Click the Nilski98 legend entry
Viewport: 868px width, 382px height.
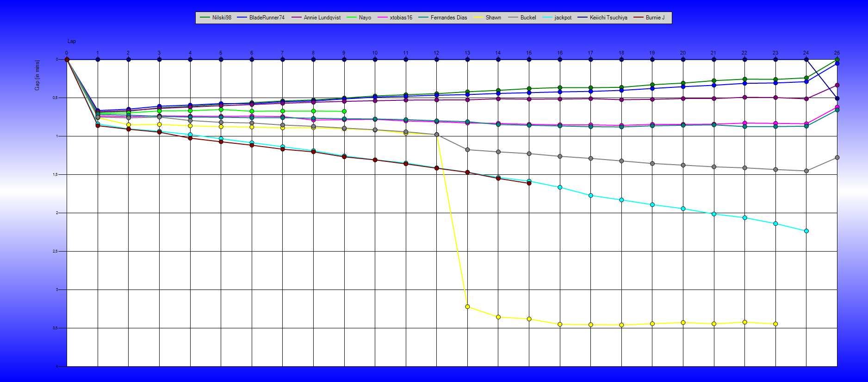[x=221, y=18]
